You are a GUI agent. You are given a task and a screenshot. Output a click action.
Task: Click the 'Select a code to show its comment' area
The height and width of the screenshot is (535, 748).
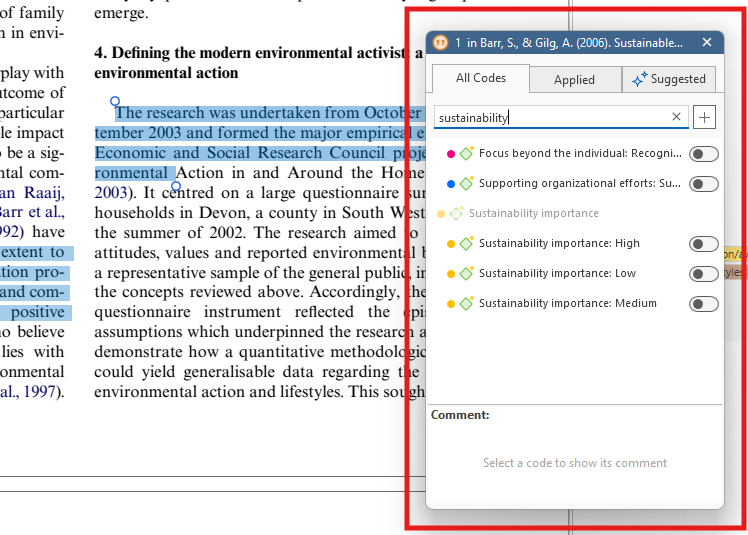[574, 463]
